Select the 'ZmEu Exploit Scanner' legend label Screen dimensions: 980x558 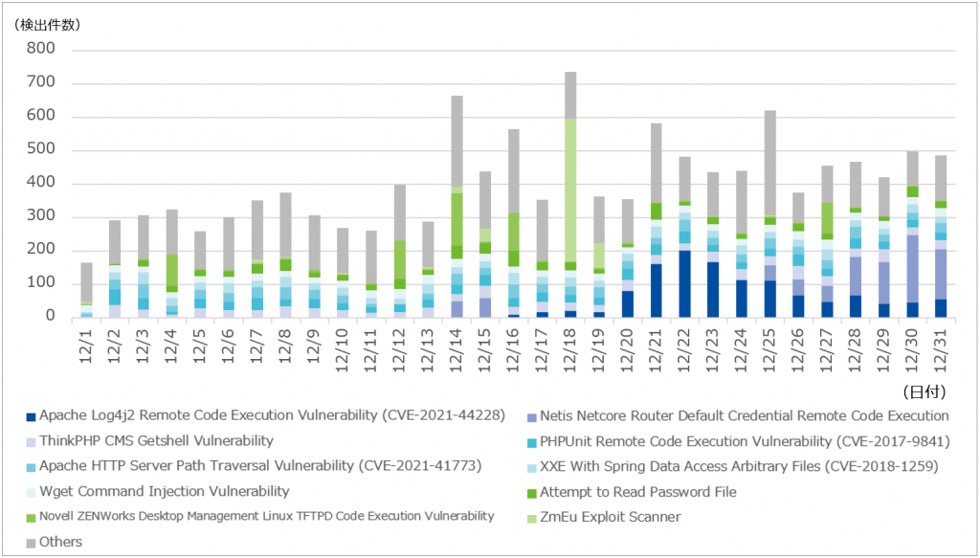click(611, 518)
